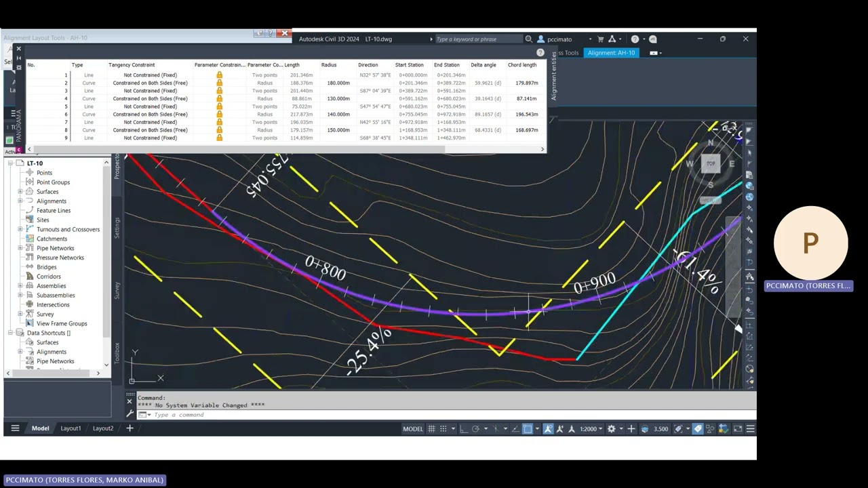This screenshot has width=868, height=488.
Task: Click the command line customize wrench icon
Action: [x=130, y=413]
